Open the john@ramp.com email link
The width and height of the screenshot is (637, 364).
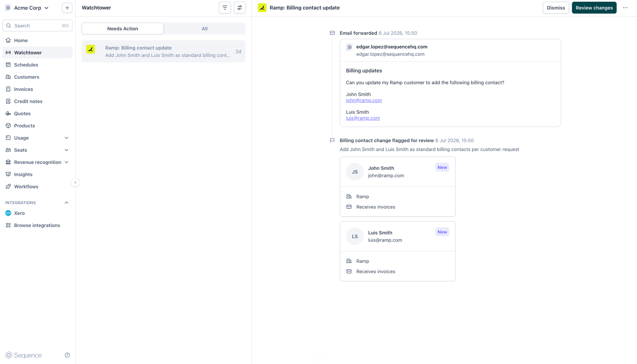(364, 100)
